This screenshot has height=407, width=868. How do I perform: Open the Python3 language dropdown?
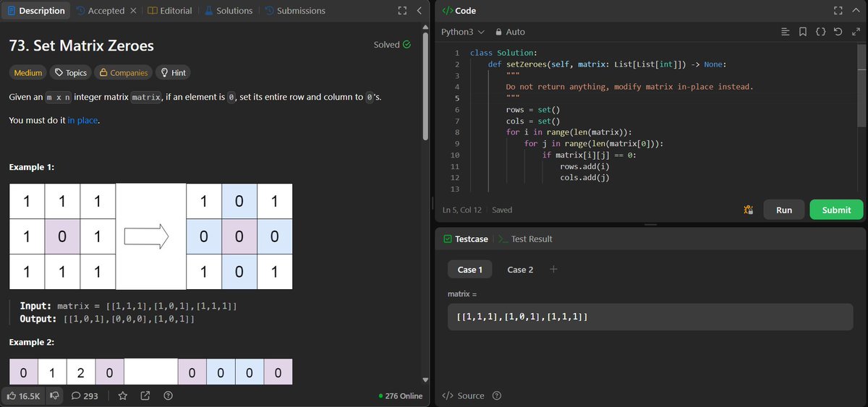pos(463,32)
